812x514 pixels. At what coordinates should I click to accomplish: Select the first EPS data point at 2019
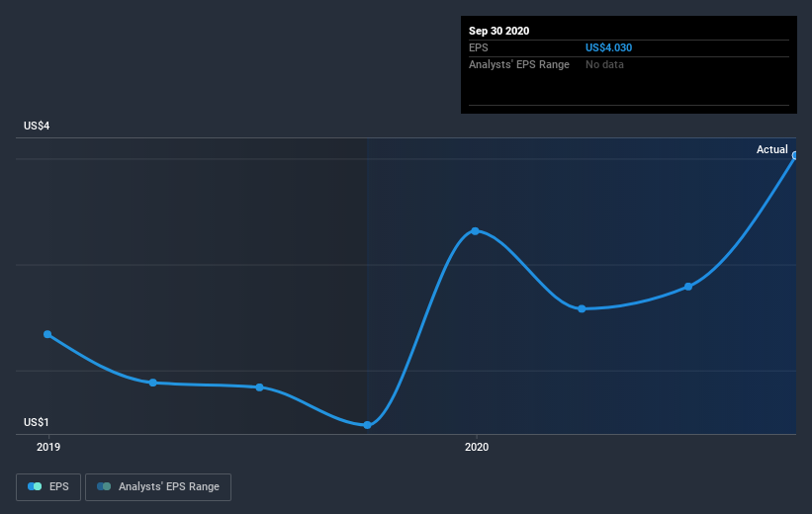[x=47, y=334]
